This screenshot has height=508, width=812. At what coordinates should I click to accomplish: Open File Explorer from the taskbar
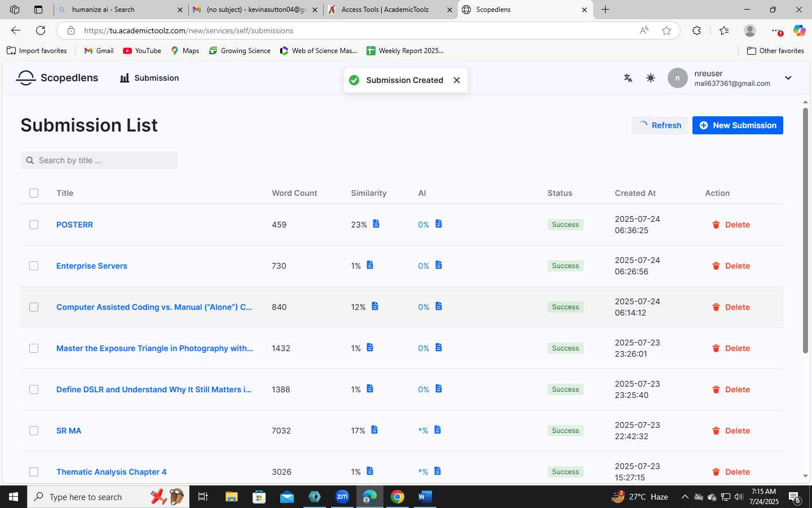tap(232, 497)
